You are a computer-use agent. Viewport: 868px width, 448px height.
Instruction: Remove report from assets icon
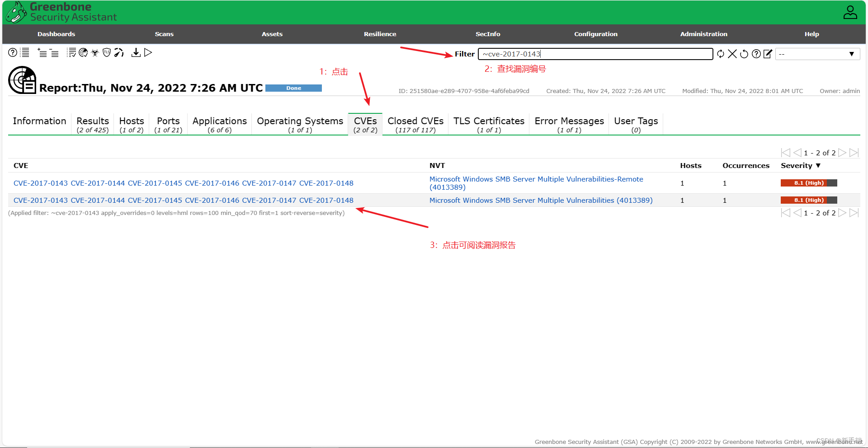pos(54,52)
